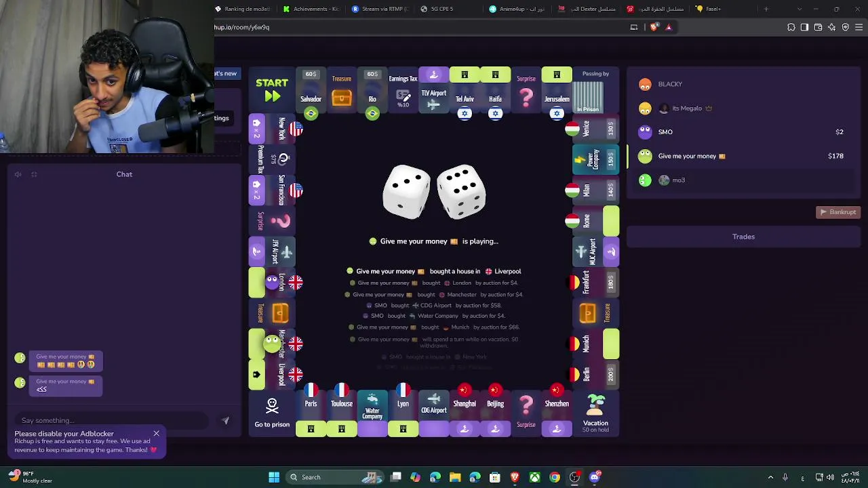Click the Vacation corner tile

pos(595,413)
